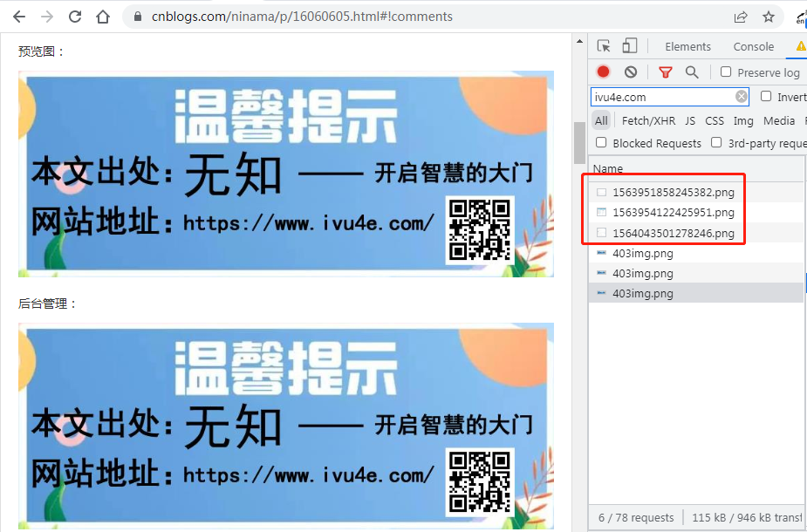807x532 pixels.
Task: Toggle the network filter funnel icon
Action: tap(666, 72)
